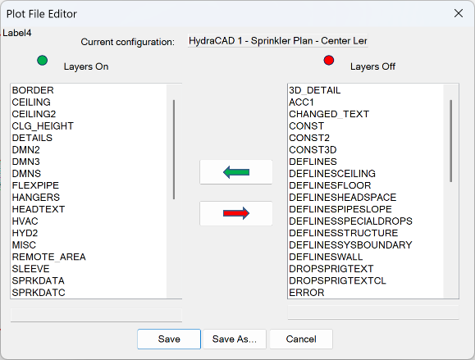This screenshot has width=475, height=360.
Task: Select the ACC1 layer
Action: click(366, 102)
